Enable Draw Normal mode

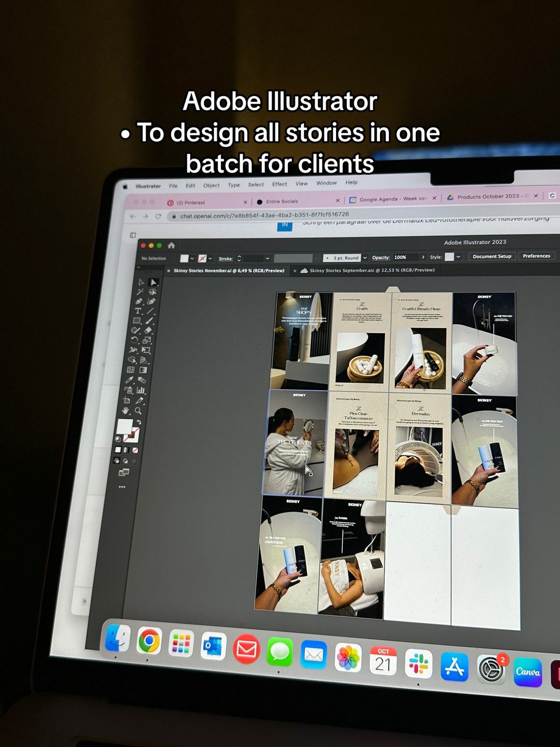[117, 460]
